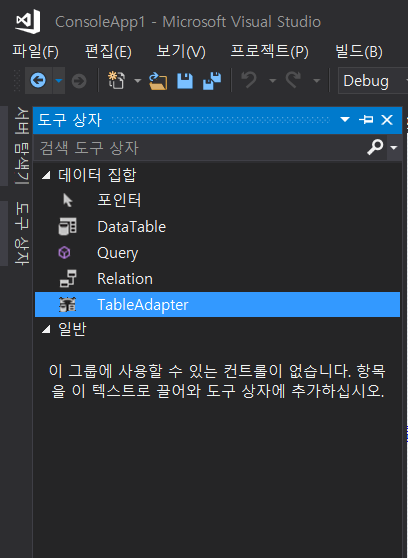
Task: Click the empty-group message text in 일반
Action: 218,381
